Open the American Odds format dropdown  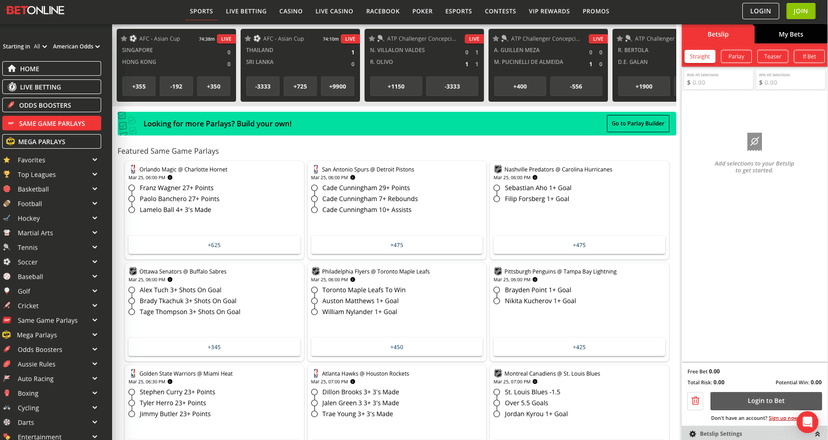76,46
